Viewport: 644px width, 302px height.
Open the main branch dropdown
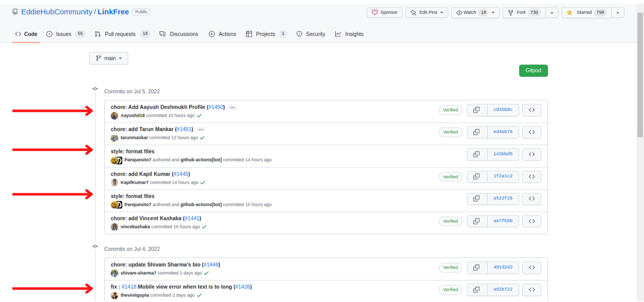coord(109,58)
